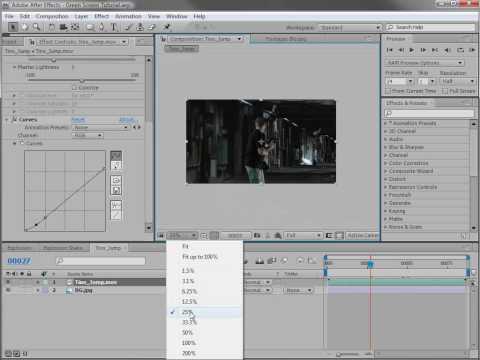Hide the BG.jpg layer visibility
This screenshot has width=480, height=360.
pyautogui.click(x=8, y=290)
